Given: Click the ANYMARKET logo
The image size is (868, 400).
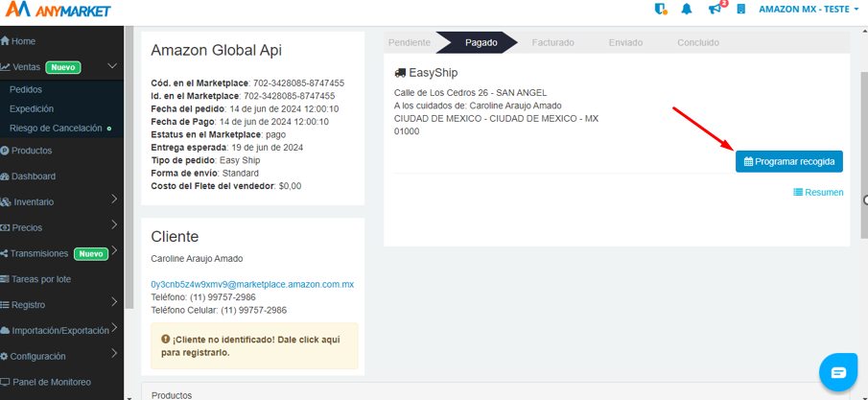Looking at the screenshot, I should [58, 10].
